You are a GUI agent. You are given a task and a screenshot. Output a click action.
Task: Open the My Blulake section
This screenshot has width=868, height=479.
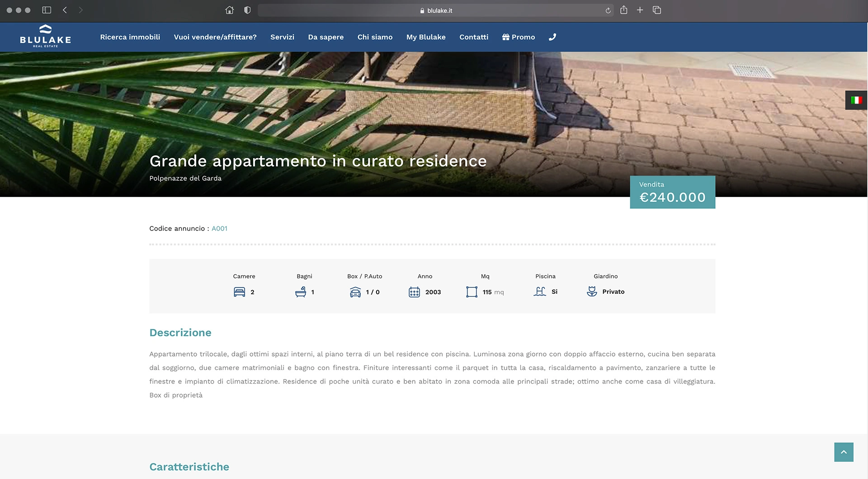[426, 37]
